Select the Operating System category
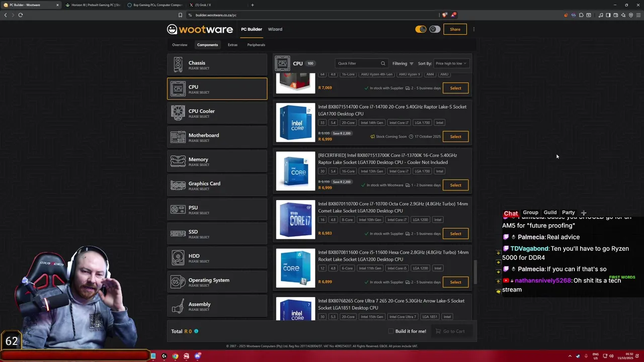644x362 pixels. 217,282
